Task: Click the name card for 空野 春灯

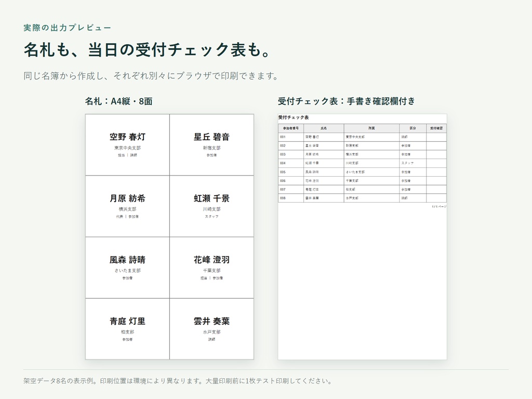Action: click(127, 145)
